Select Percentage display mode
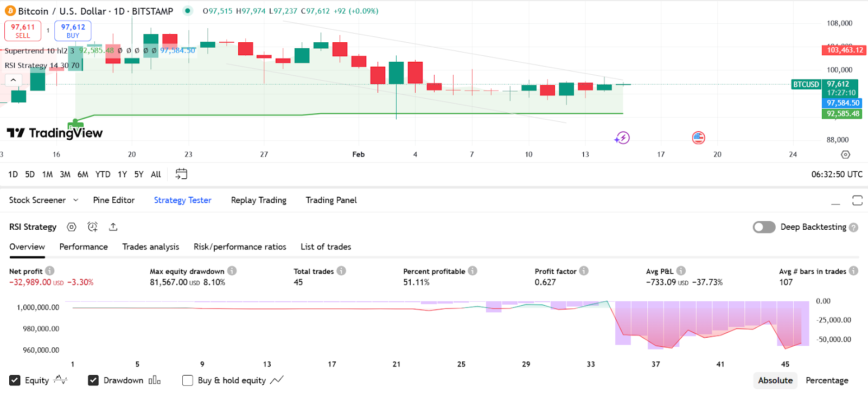The height and width of the screenshot is (394, 868). pos(827,380)
